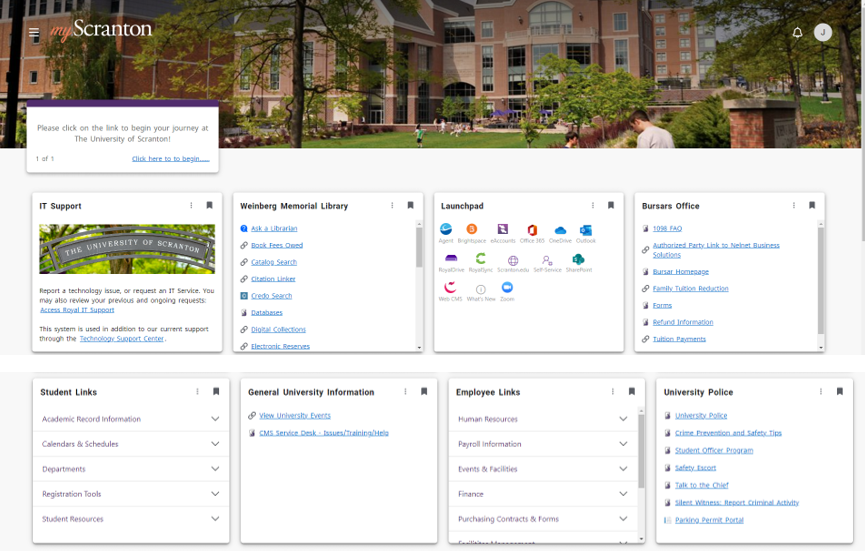Image resolution: width=865 pixels, height=551 pixels.
Task: Open Student Links card options menu
Action: click(197, 392)
